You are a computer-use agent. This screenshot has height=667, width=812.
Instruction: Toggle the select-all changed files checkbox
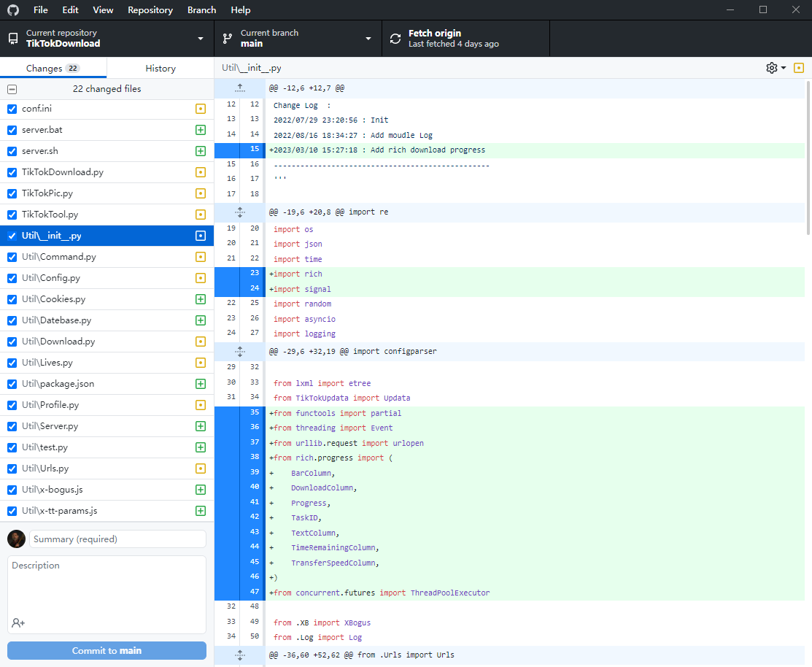[12, 88]
